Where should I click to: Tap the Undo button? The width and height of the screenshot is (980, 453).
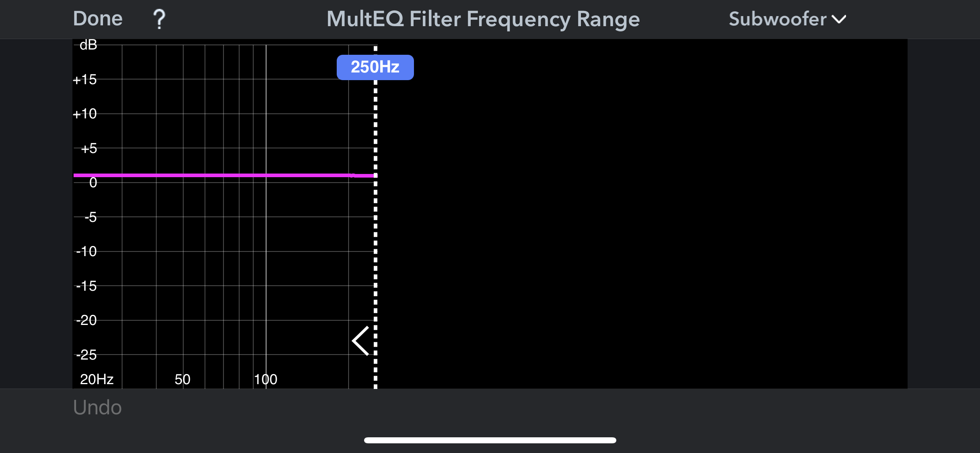[97, 407]
